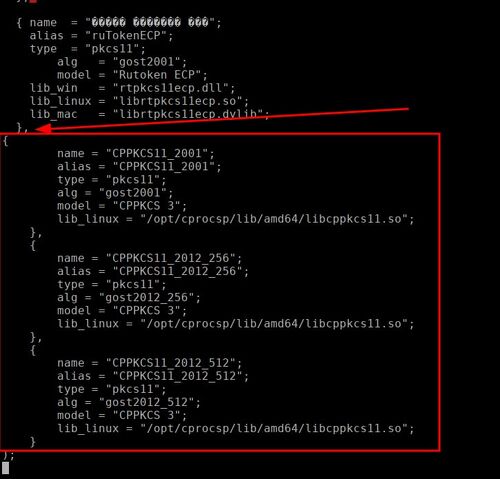This screenshot has width=500, height=479.
Task: Click the red arrowhead near closing brace
Action: (43, 129)
